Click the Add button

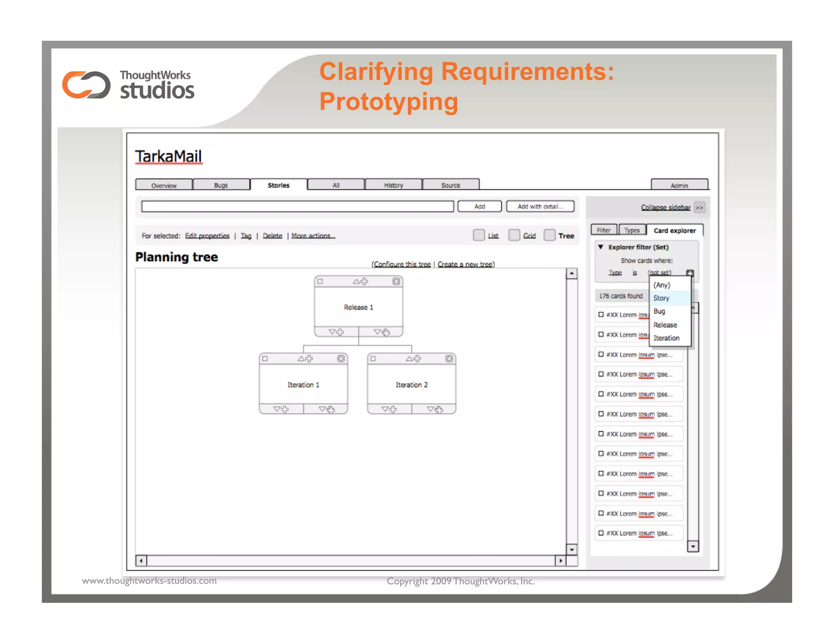coord(480,206)
